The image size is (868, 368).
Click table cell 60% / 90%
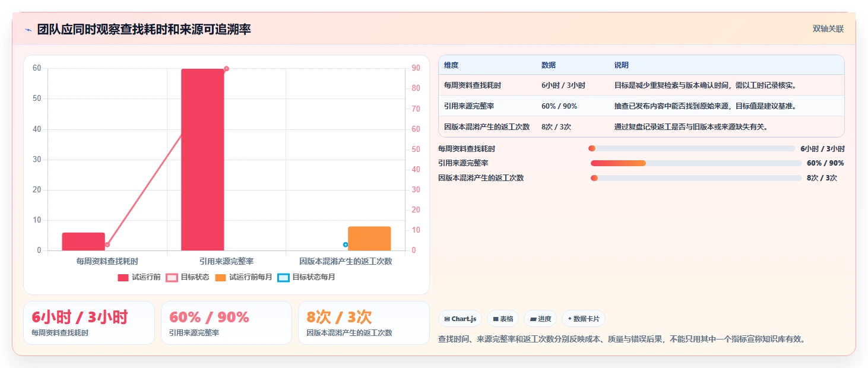(x=559, y=106)
